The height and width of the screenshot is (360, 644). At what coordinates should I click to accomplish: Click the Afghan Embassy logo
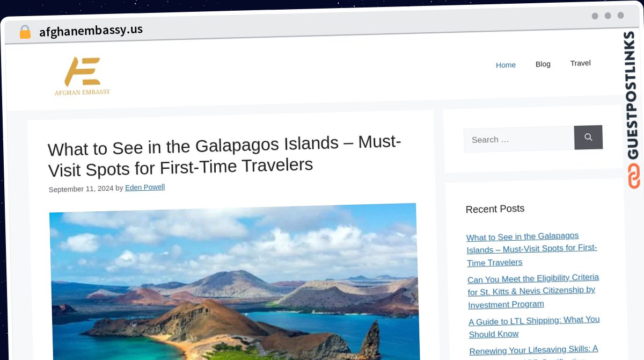point(83,76)
